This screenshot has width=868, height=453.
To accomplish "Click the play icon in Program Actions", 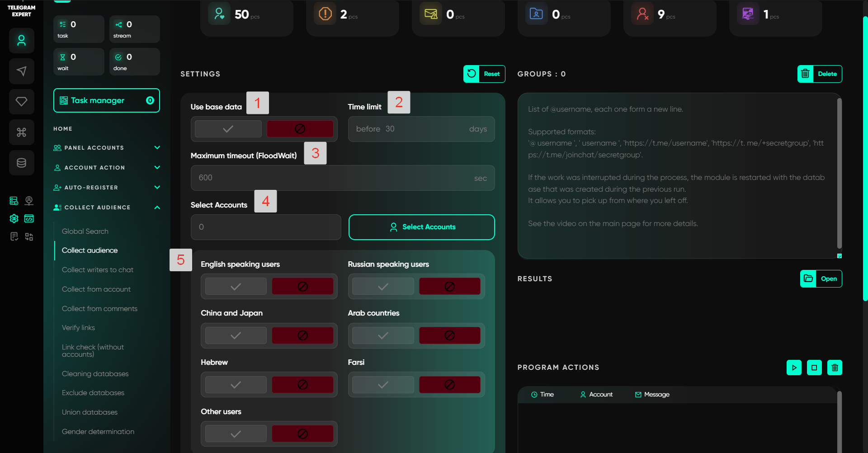I will coord(794,368).
